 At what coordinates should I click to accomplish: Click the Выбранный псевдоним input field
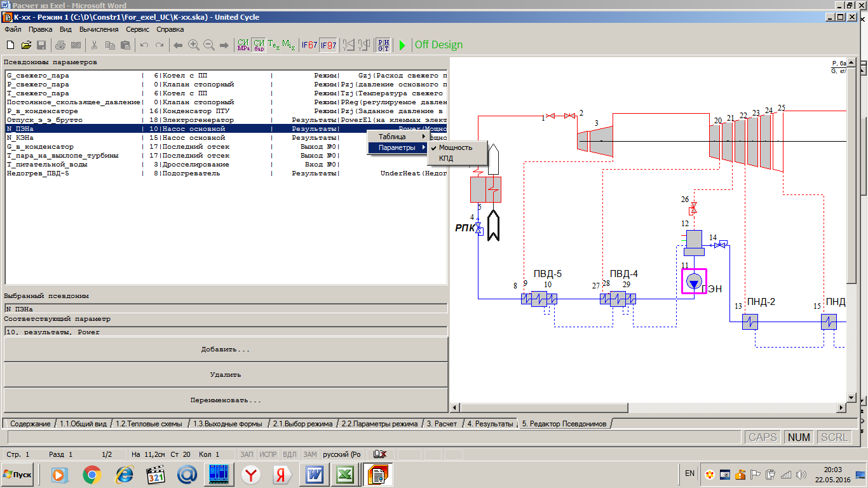(x=226, y=309)
